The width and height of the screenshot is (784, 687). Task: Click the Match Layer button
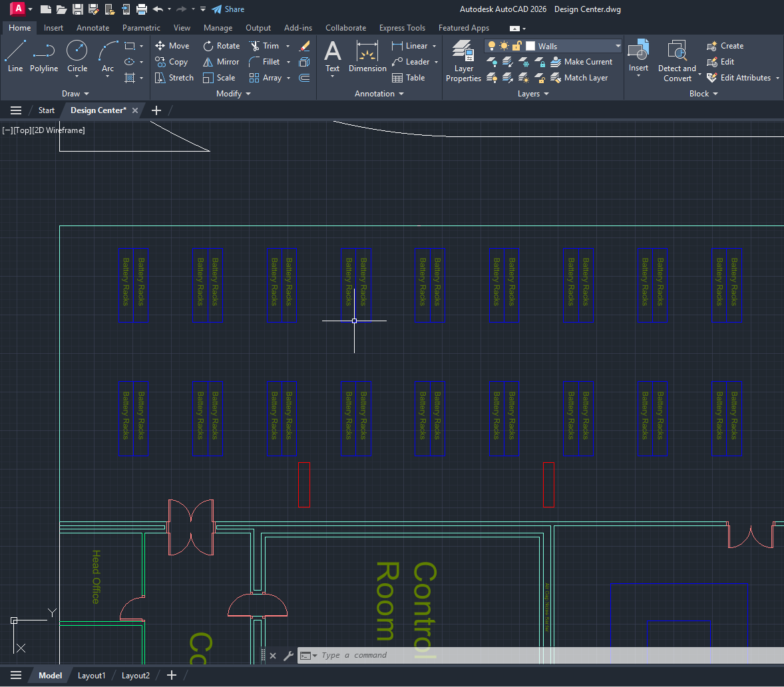point(579,78)
